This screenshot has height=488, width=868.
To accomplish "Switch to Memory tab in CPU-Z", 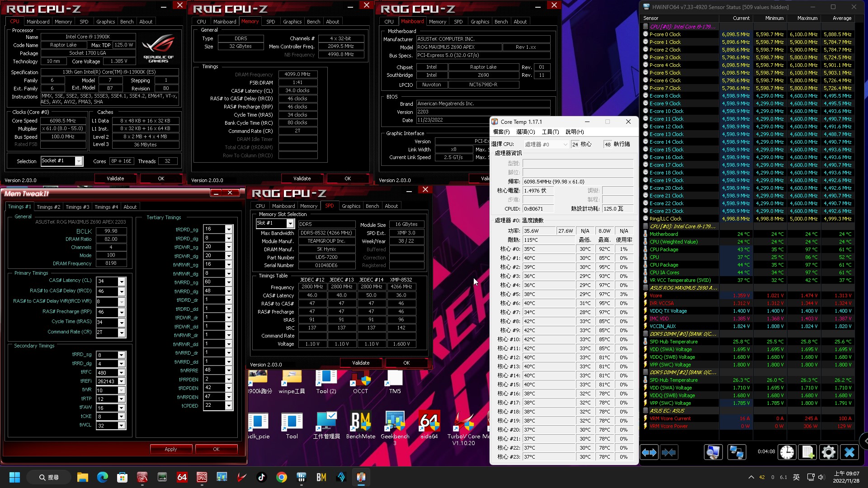I will click(63, 21).
